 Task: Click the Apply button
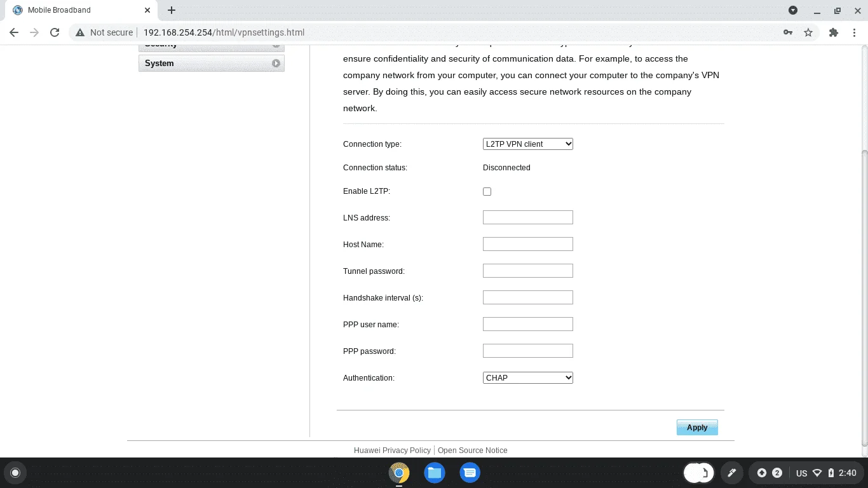coord(697,428)
